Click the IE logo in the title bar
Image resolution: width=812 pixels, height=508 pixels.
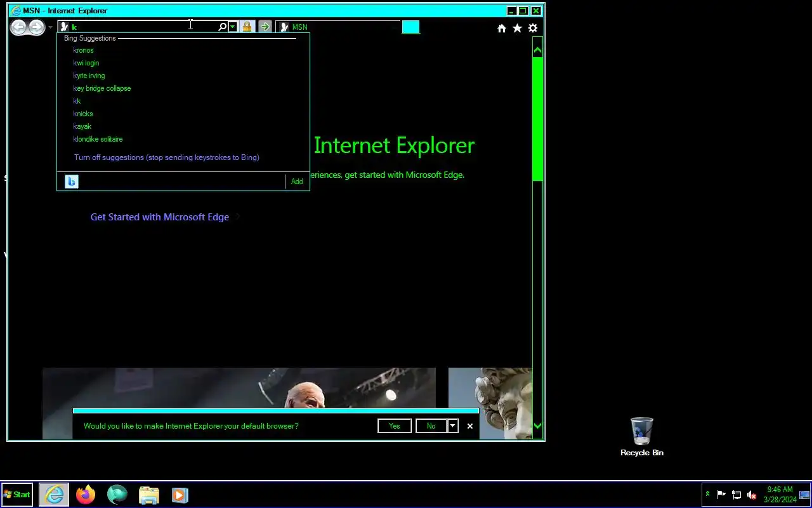(x=15, y=11)
